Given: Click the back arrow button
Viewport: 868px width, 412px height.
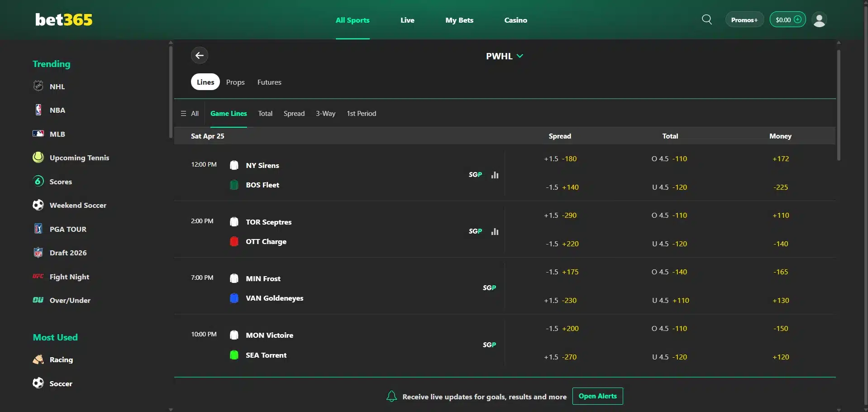Looking at the screenshot, I should click(200, 56).
